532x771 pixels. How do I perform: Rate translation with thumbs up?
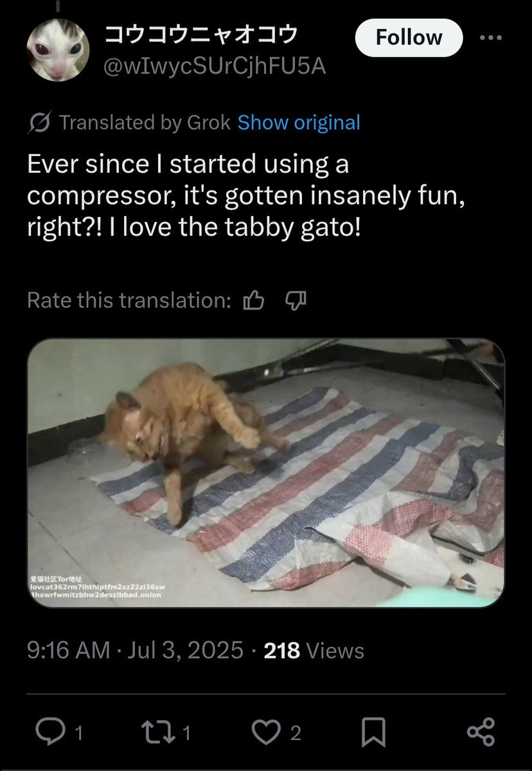click(254, 300)
